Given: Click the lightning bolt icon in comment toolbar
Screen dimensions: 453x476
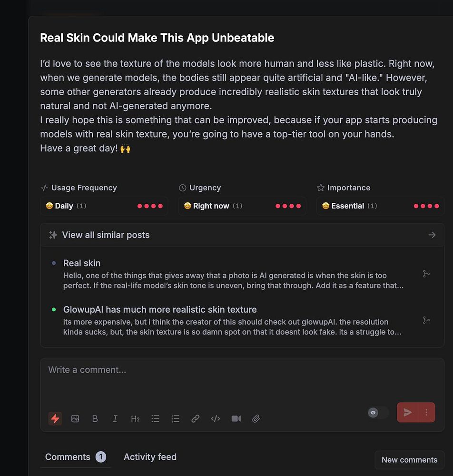Looking at the screenshot, I should pos(55,418).
